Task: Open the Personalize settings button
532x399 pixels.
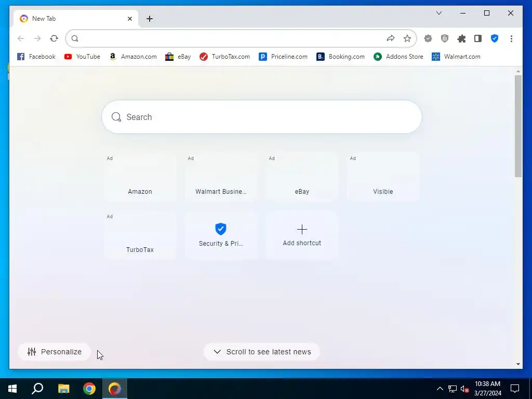Action: 54,352
